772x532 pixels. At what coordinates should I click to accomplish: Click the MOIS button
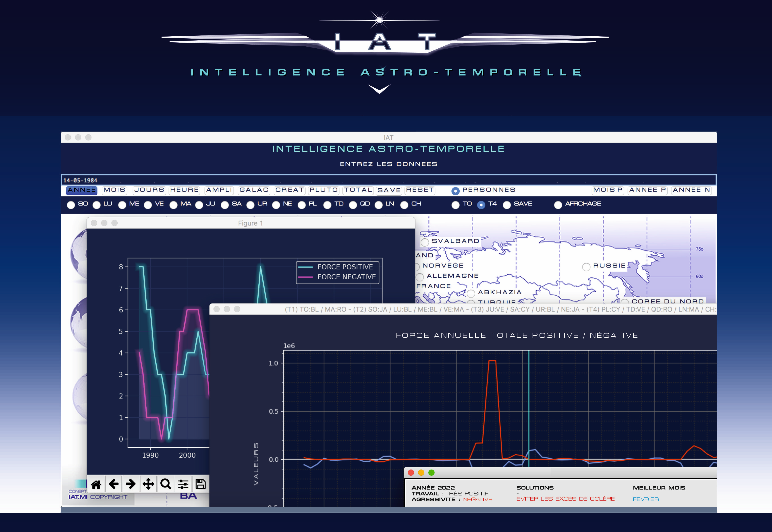pos(114,190)
